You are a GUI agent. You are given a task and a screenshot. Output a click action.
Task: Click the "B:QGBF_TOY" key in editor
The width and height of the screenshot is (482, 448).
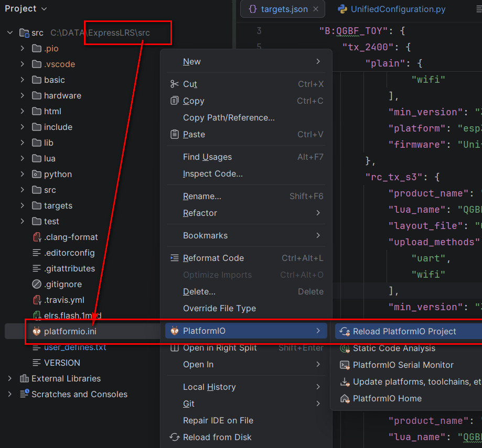tap(353, 31)
